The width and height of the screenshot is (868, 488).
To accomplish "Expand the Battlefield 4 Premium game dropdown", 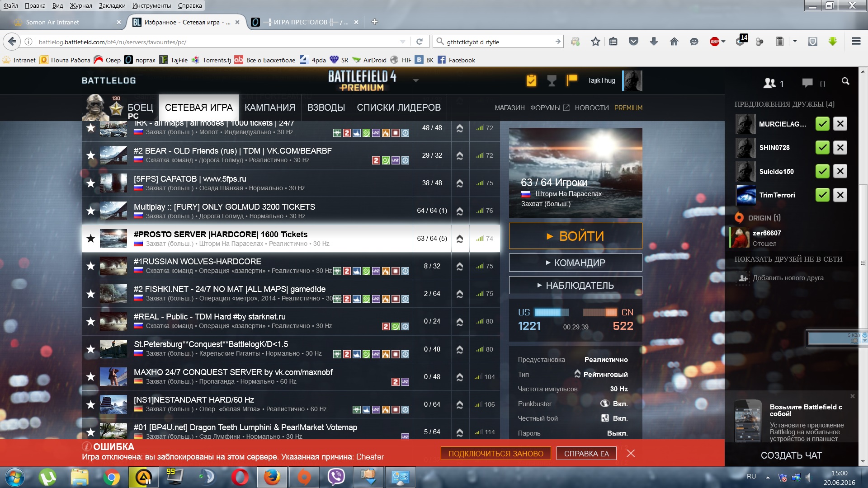I will (416, 81).
